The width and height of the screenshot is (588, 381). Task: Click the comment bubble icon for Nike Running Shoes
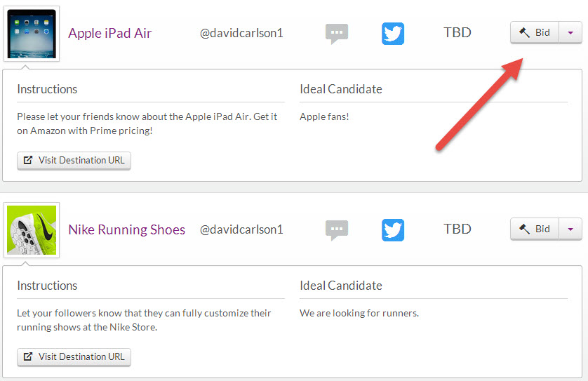(x=336, y=230)
